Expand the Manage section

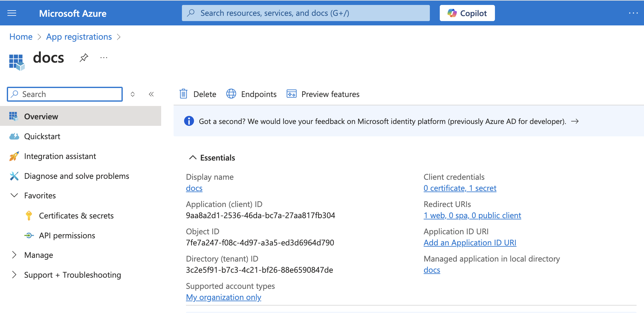pos(14,255)
